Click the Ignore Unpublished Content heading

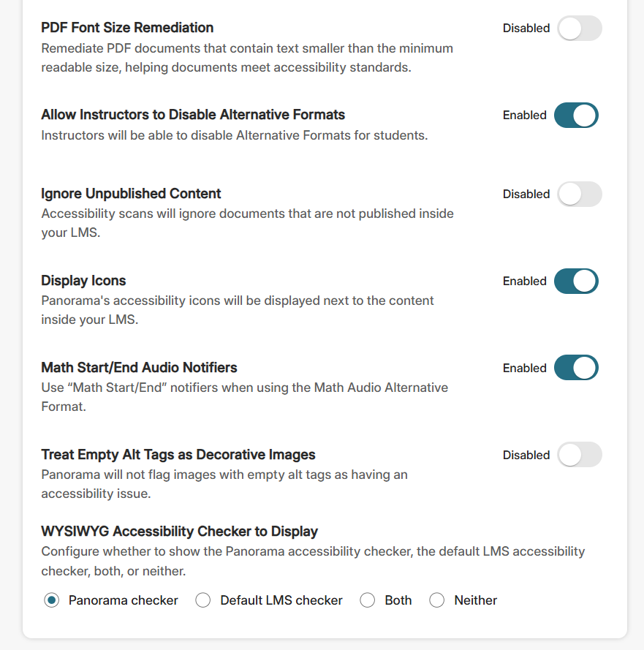131,194
